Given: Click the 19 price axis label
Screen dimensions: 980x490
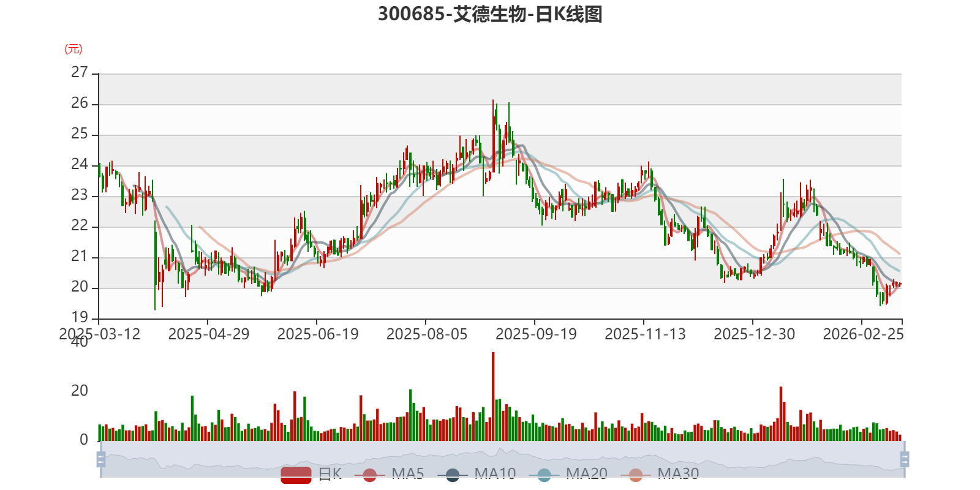Looking at the screenshot, I should (80, 317).
